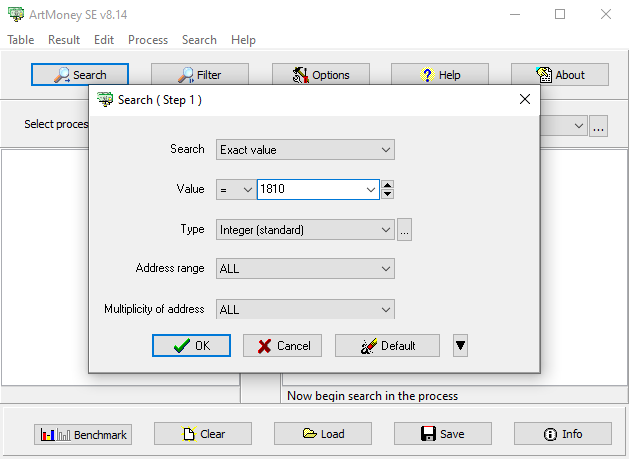Close the ArtMoney main window
The height and width of the screenshot is (459, 629).
pos(606,14)
